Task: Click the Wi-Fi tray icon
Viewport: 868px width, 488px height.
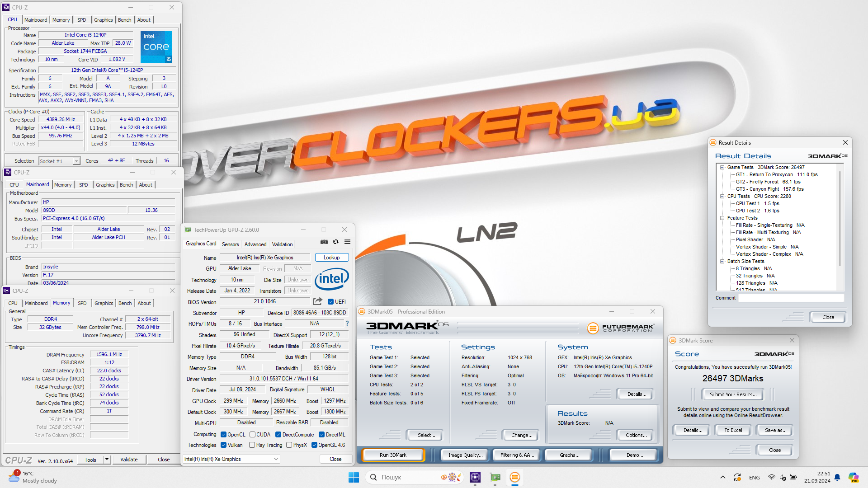Action: [x=772, y=477]
